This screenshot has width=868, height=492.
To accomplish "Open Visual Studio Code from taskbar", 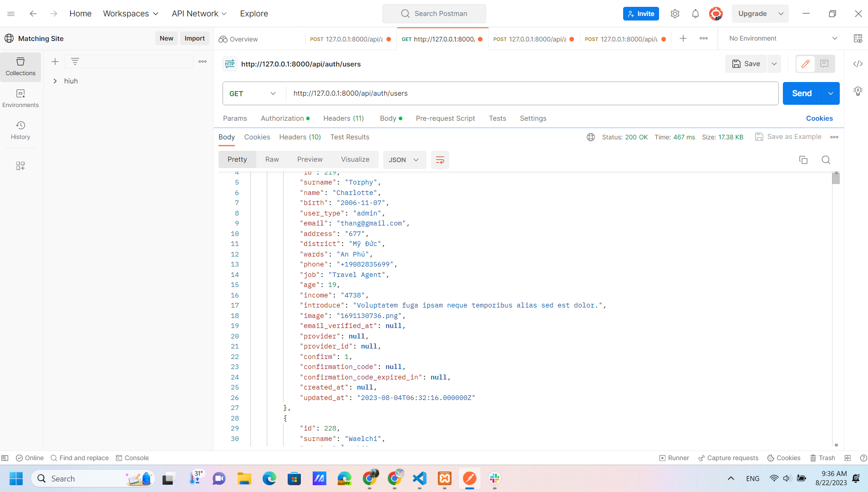I will point(420,478).
